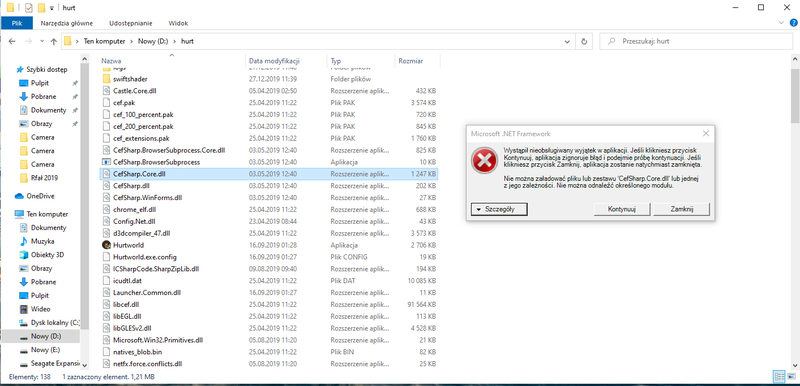The width and height of the screenshot is (800, 386).
Task: Sort by the Data modyfikacji column
Action: [x=286, y=61]
